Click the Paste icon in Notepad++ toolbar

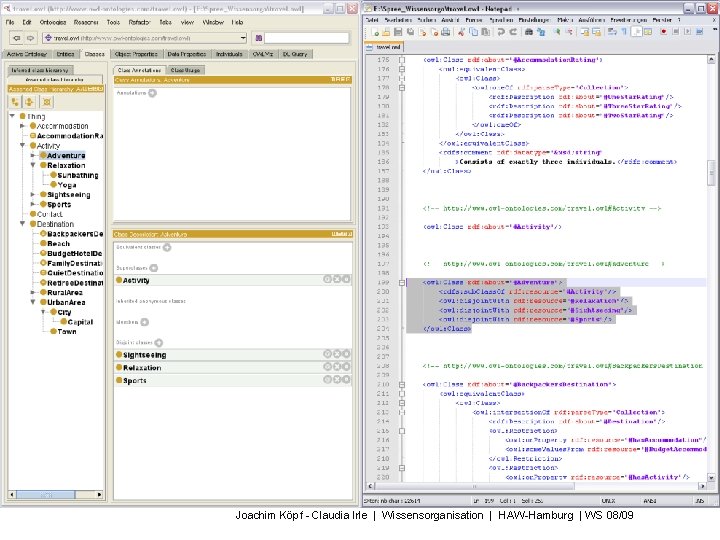(x=485, y=32)
